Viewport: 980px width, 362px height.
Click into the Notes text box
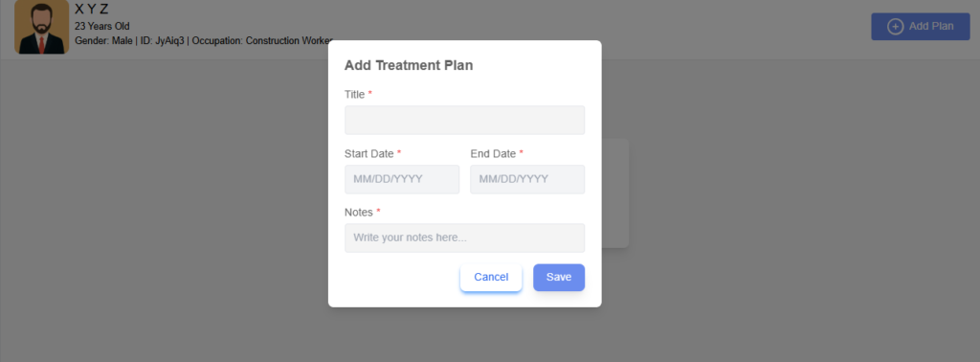coord(464,238)
